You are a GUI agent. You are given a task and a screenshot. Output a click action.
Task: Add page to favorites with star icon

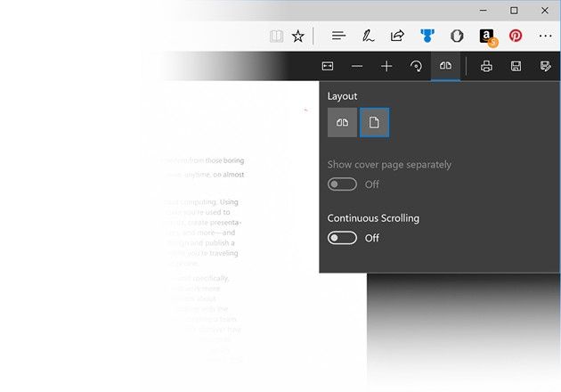[x=297, y=37]
